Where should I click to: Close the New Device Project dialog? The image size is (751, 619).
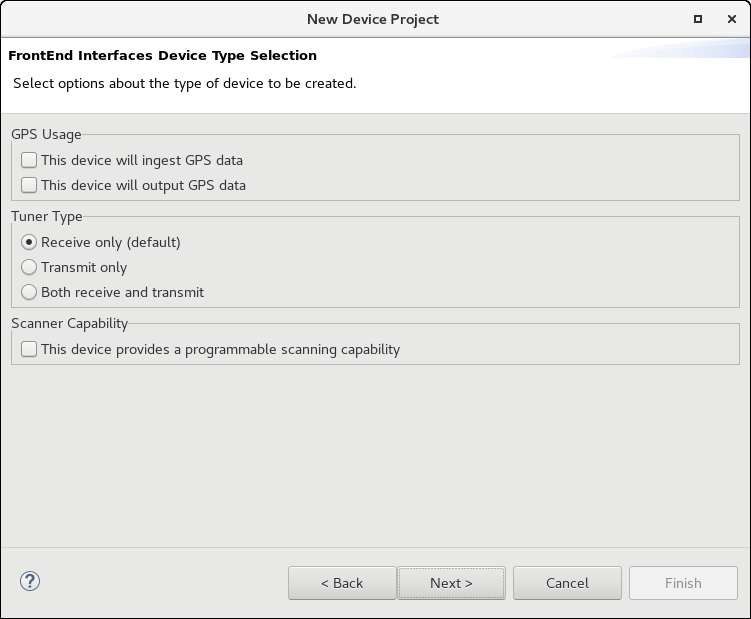click(731, 19)
